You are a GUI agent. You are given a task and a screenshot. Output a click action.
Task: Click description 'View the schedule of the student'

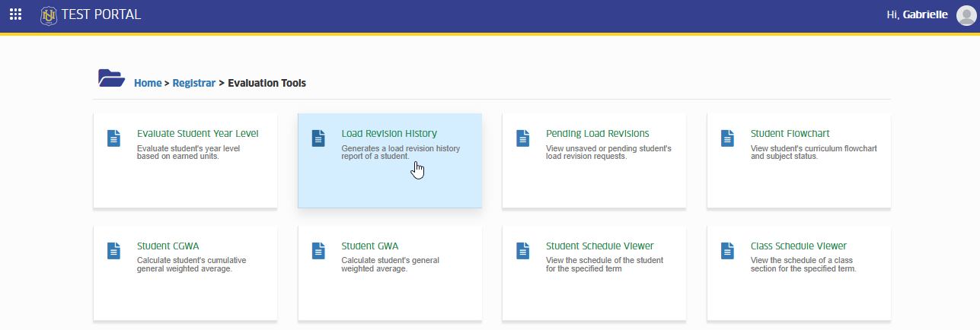tap(605, 265)
